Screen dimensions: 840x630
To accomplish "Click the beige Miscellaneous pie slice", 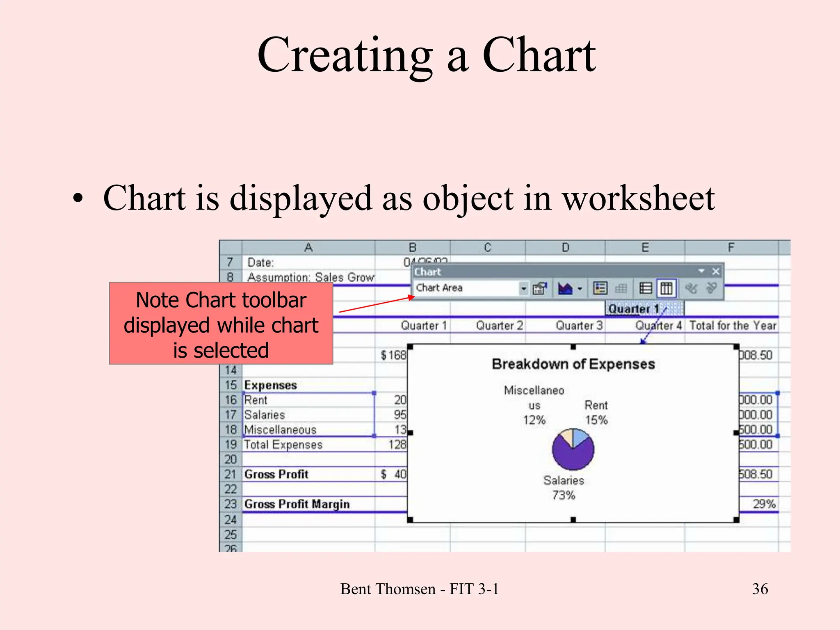I will (x=567, y=436).
